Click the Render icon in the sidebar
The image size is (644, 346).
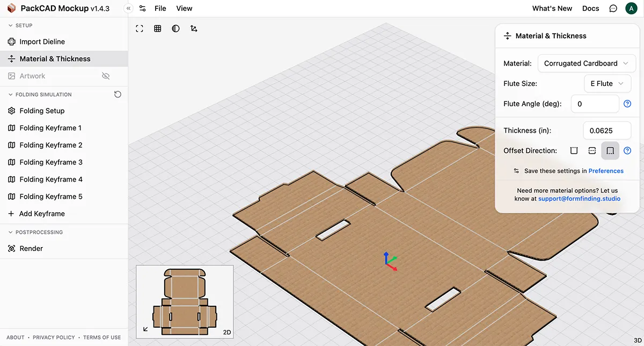point(11,248)
